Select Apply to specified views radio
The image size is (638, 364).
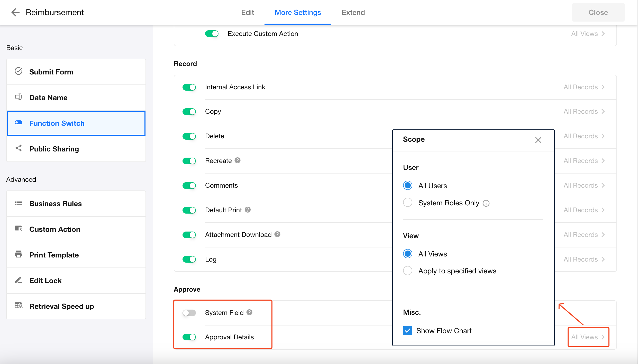point(408,271)
